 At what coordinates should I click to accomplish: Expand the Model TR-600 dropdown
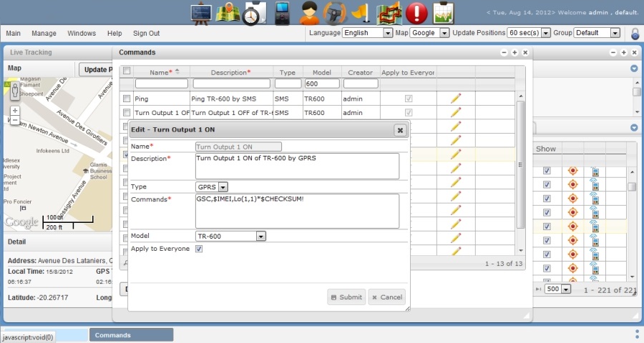tap(230, 236)
